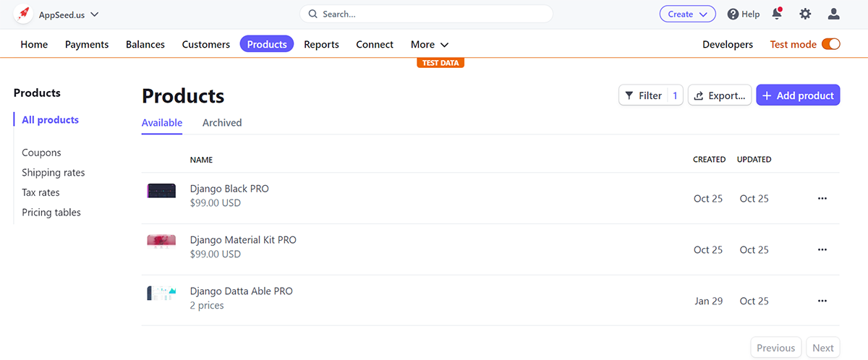868x360 pixels.
Task: Select All products in sidebar
Action: [x=51, y=120]
